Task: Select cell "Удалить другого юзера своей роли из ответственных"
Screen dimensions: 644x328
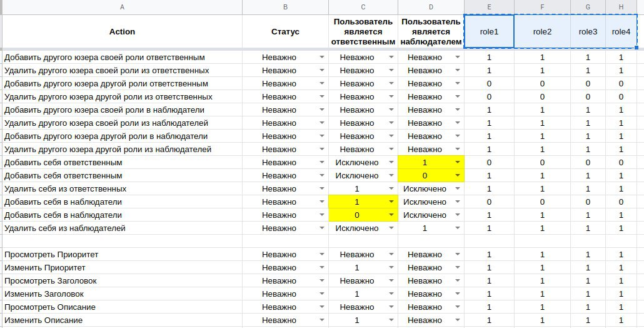Action: coord(122,71)
